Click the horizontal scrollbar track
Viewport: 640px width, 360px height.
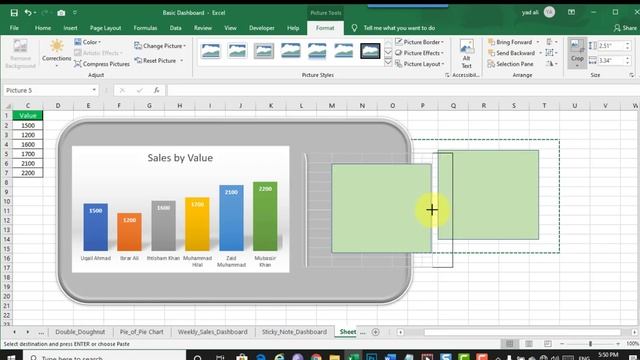522,332
